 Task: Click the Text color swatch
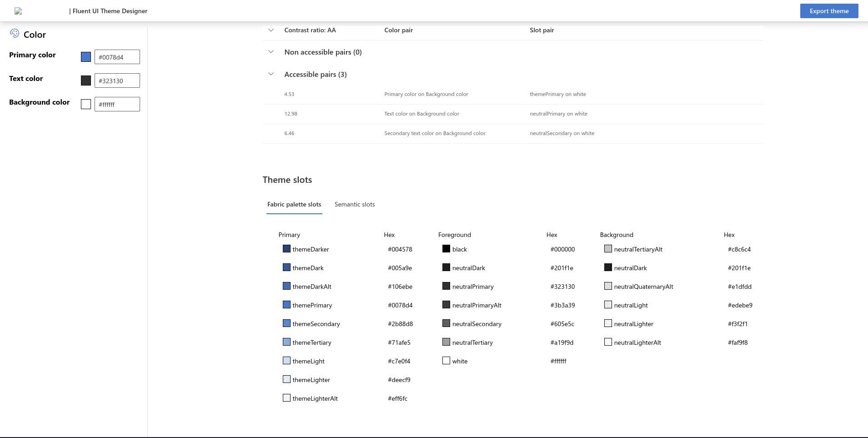point(86,80)
